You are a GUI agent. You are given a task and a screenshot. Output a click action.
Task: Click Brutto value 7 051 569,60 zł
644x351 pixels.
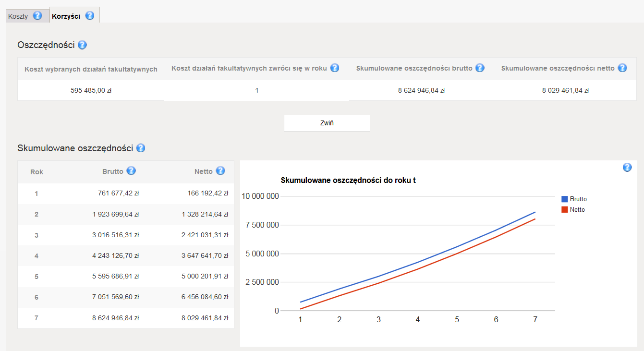pyautogui.click(x=116, y=297)
